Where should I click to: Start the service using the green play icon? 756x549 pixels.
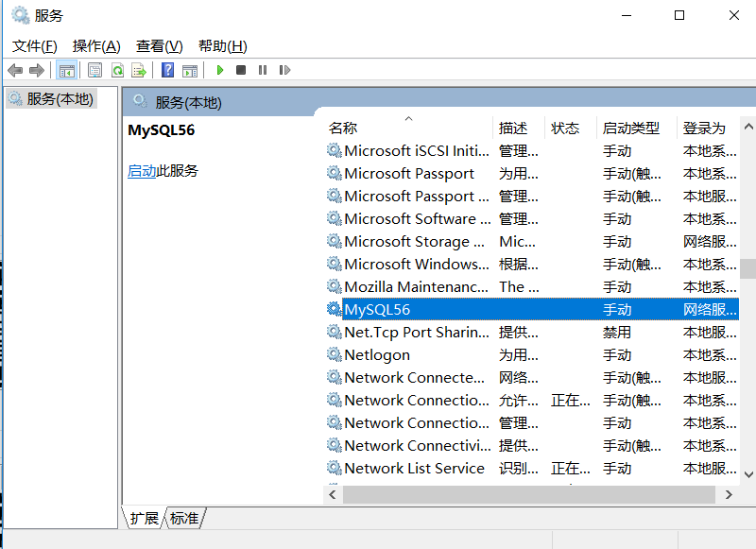(219, 70)
